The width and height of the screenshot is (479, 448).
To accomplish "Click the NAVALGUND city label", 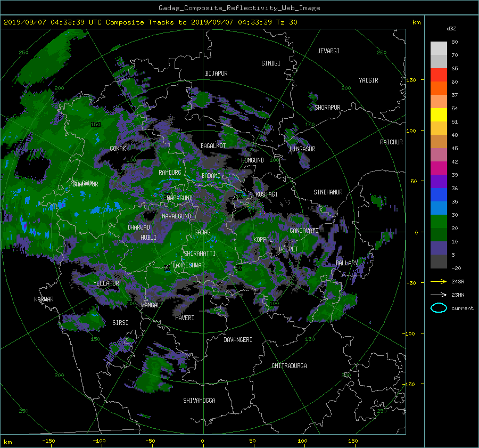I will (176, 216).
